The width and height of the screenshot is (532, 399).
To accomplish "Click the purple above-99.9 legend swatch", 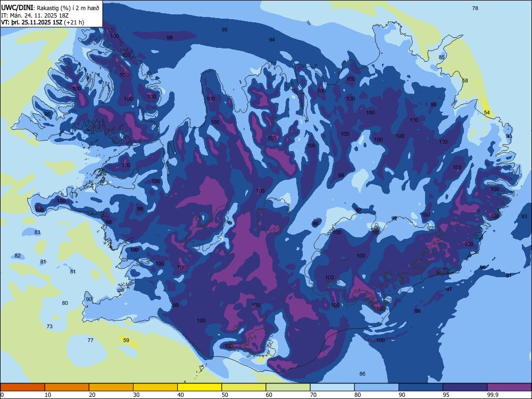I will click(x=509, y=387).
